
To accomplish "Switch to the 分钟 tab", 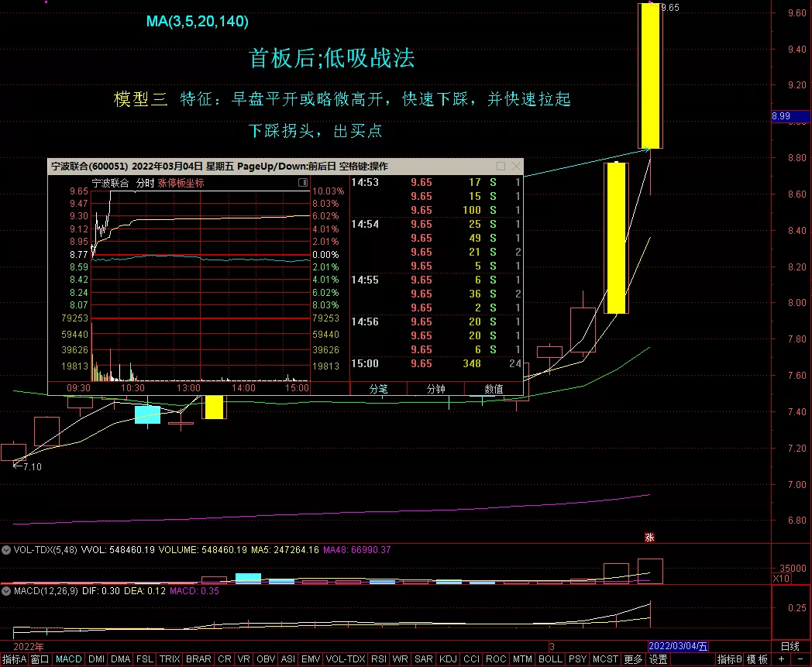I will pyautogui.click(x=435, y=389).
